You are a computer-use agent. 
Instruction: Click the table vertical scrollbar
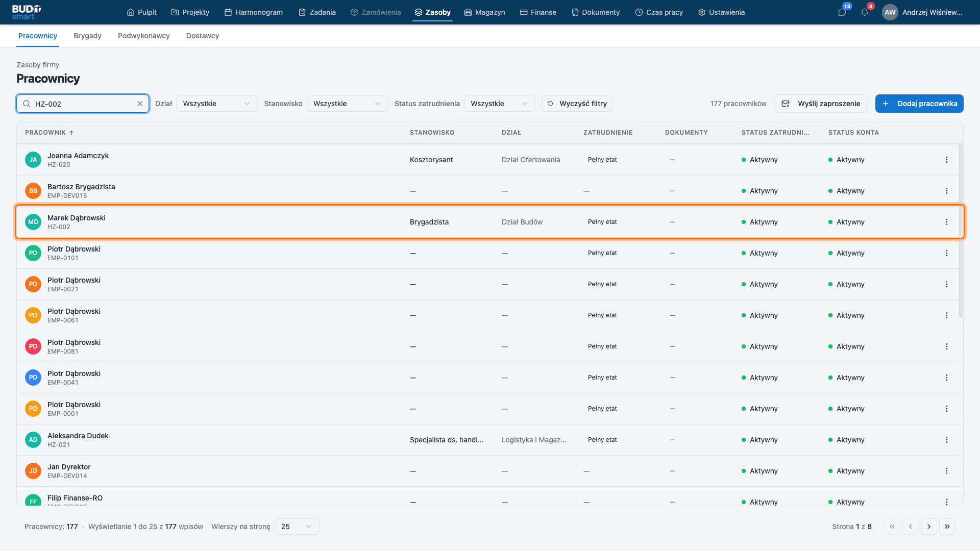coord(961,231)
